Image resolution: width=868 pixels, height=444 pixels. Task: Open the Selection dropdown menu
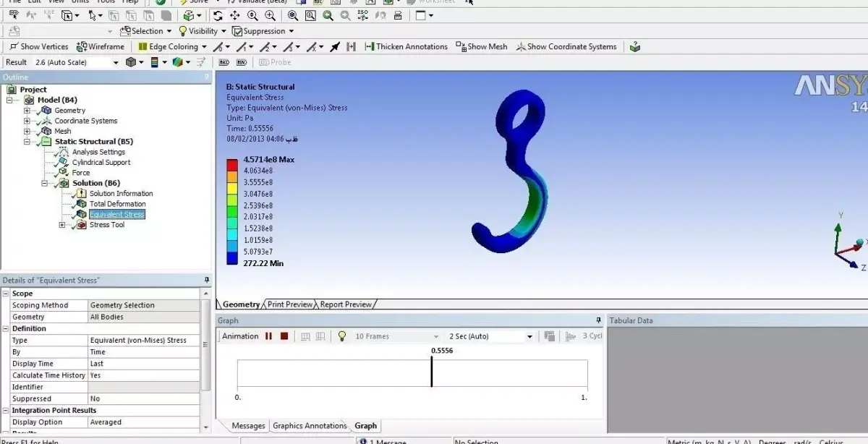pos(147,31)
